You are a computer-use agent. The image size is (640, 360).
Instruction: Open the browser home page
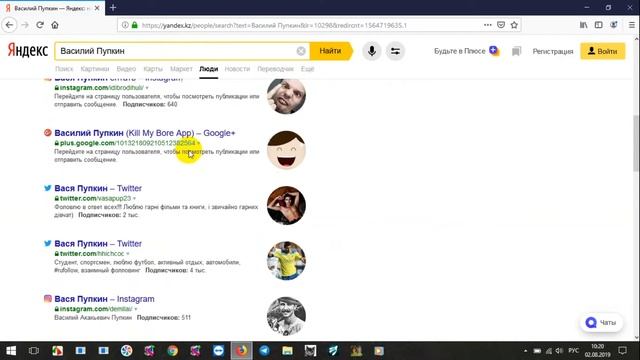click(55, 25)
